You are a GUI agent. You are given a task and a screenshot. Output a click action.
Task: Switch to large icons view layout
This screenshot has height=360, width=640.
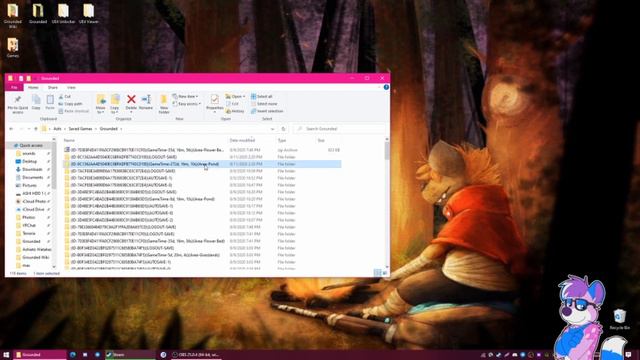point(384,272)
